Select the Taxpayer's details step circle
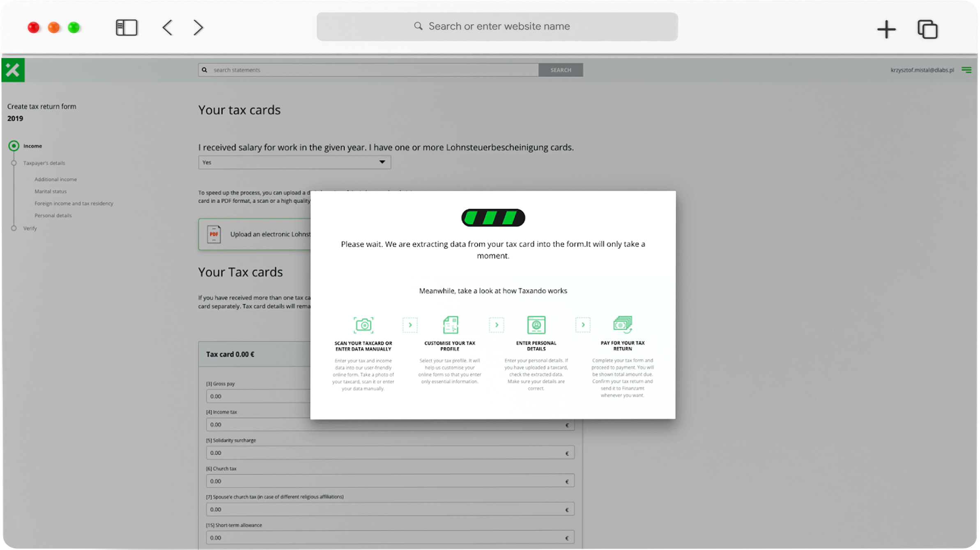Image resolution: width=980 pixels, height=550 pixels. coord(14,163)
